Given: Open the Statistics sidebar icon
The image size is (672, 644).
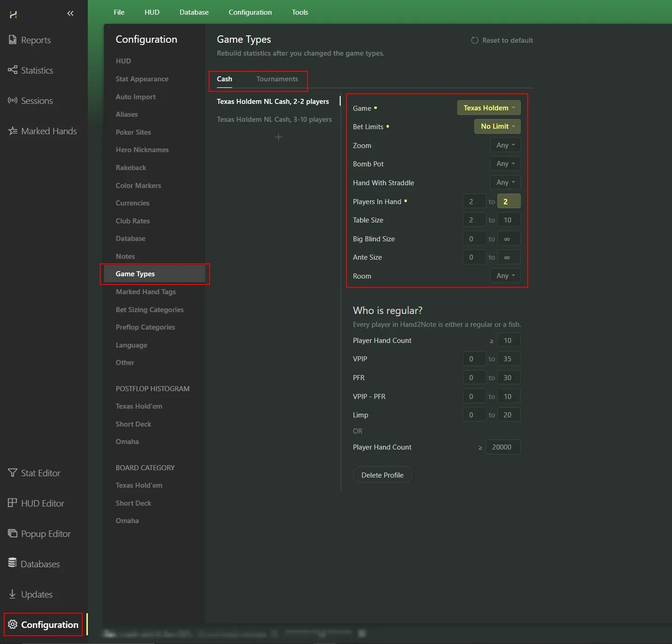Looking at the screenshot, I should (12, 70).
